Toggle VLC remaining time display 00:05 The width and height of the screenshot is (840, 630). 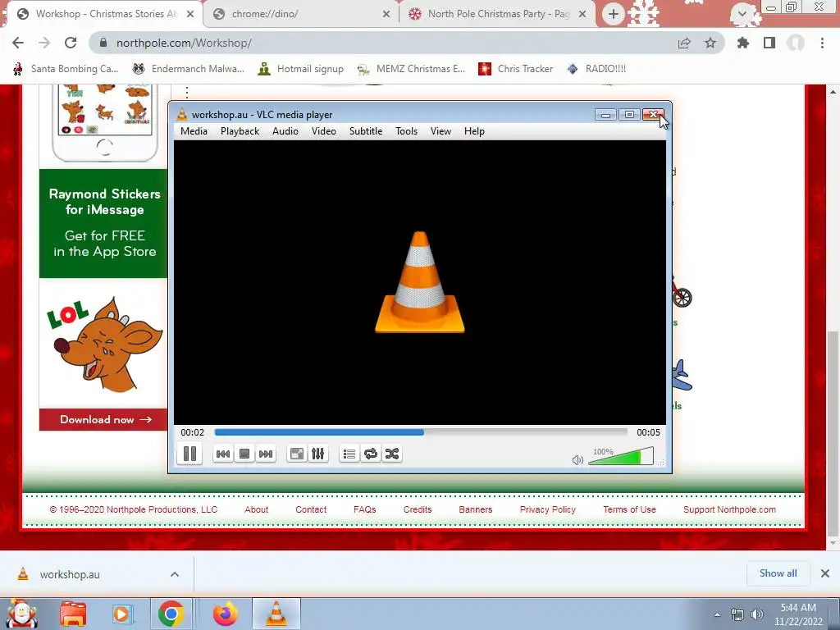point(648,432)
